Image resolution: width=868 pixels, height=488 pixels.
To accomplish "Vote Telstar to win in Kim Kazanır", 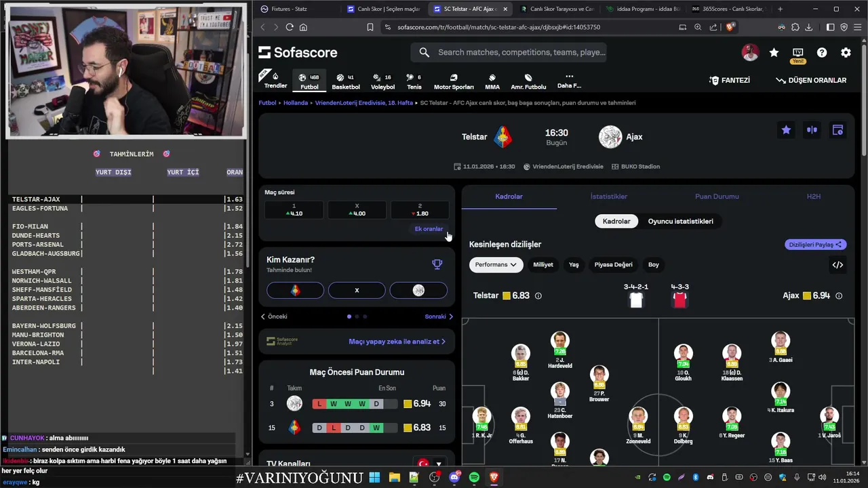I will (x=295, y=290).
